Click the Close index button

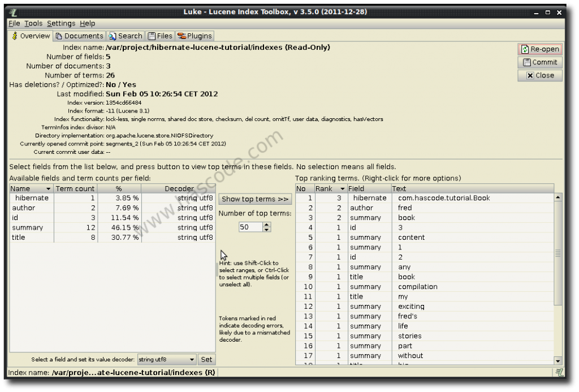click(x=539, y=75)
